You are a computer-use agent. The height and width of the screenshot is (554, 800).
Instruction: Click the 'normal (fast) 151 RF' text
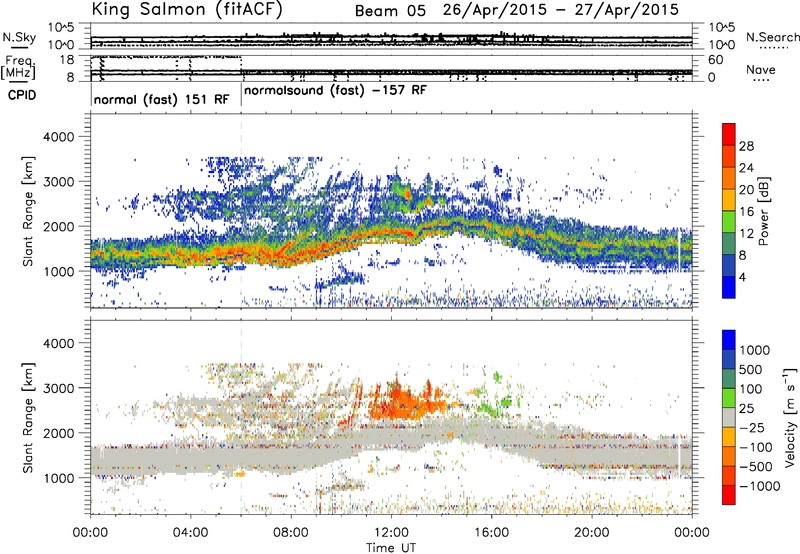click(x=162, y=99)
